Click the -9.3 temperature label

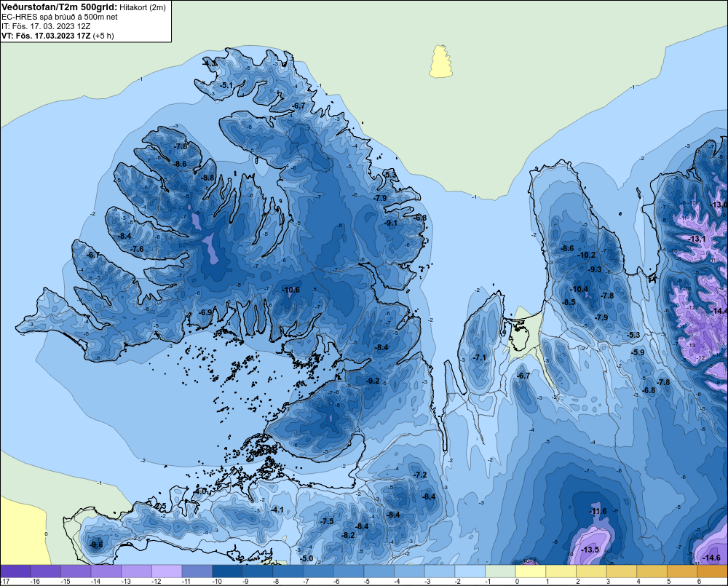point(596,269)
